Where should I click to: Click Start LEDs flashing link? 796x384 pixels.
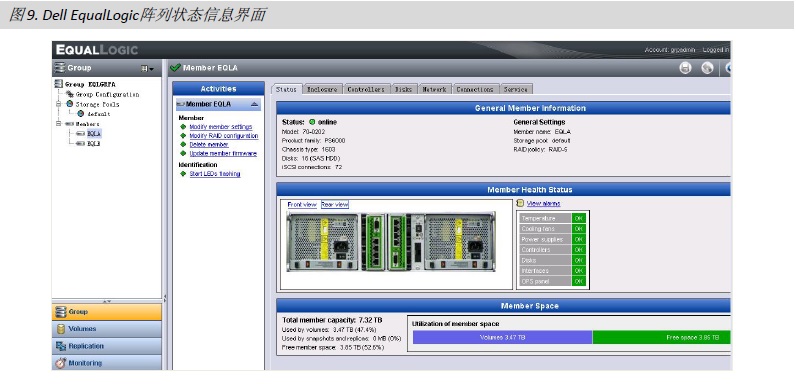[x=215, y=174]
